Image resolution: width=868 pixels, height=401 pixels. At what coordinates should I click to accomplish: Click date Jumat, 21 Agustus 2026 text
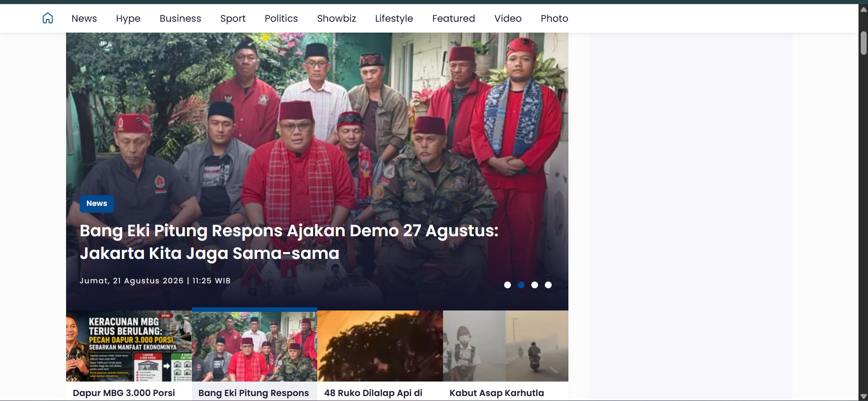(131, 281)
